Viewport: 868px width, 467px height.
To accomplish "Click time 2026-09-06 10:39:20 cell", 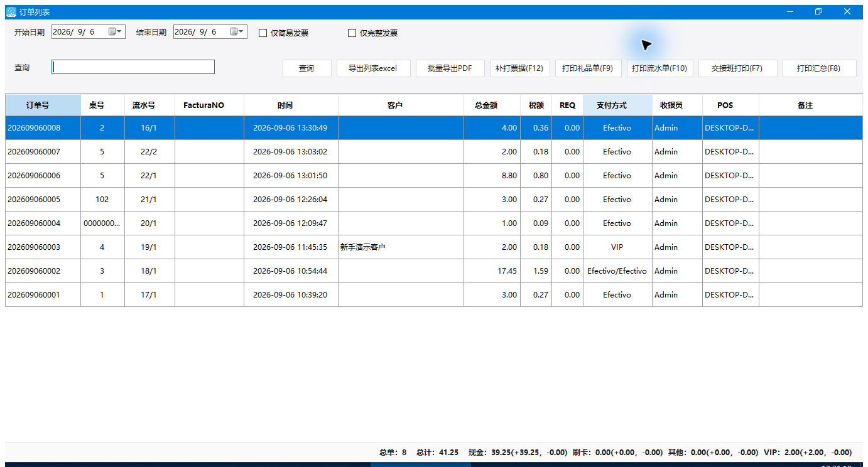I will click(x=291, y=294).
